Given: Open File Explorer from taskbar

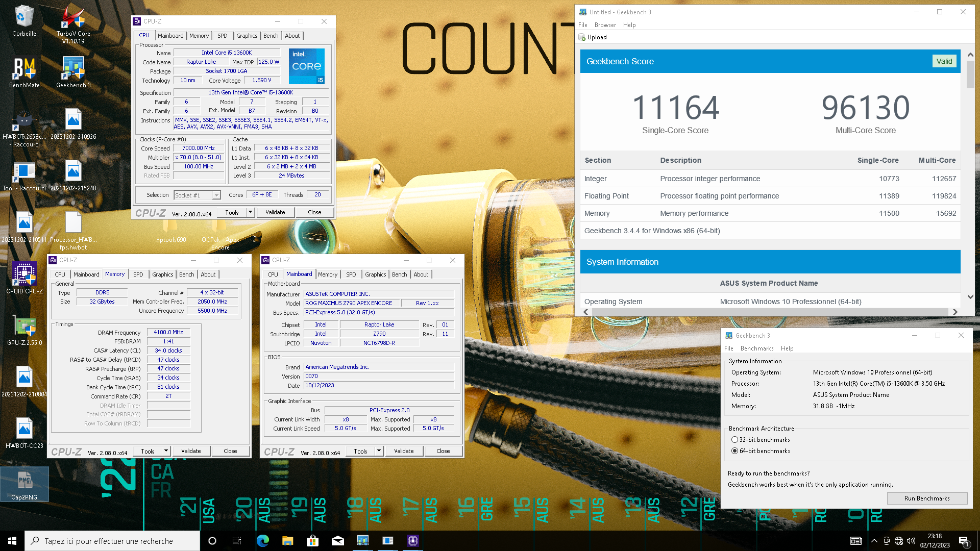Looking at the screenshot, I should point(287,541).
